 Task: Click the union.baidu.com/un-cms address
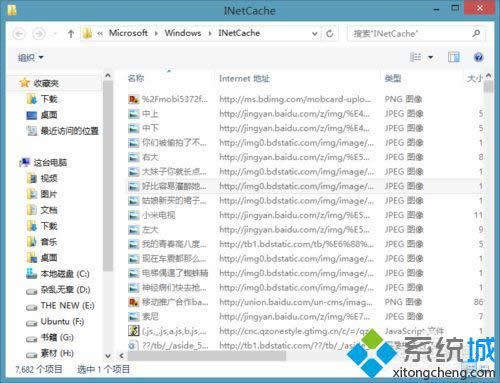tap(296, 302)
